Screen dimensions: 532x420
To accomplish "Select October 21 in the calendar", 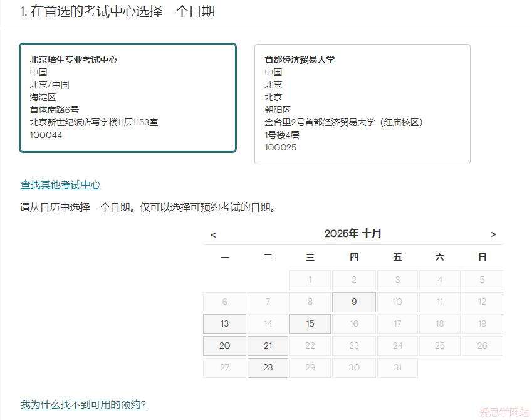I will 268,346.
